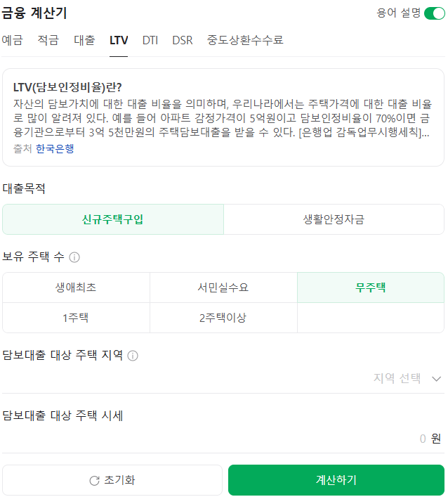Open the DSR tab
The height and width of the screenshot is (504, 448).
click(x=183, y=40)
